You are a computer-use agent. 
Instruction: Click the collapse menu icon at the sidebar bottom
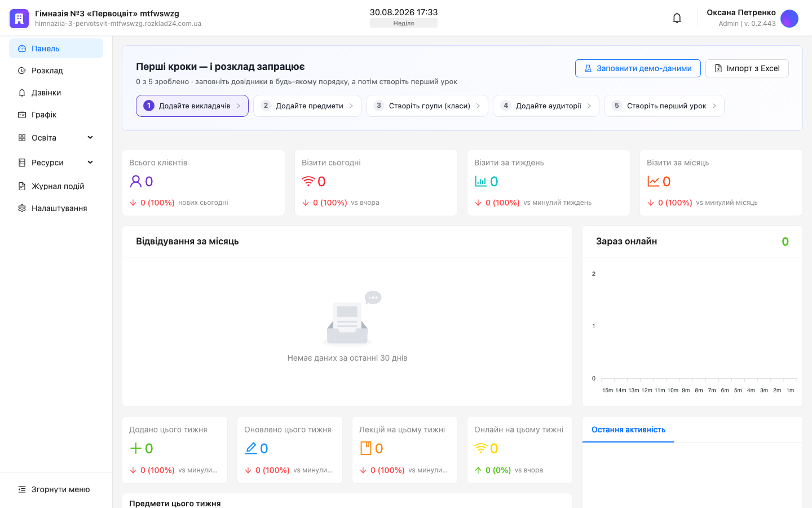[22, 489]
